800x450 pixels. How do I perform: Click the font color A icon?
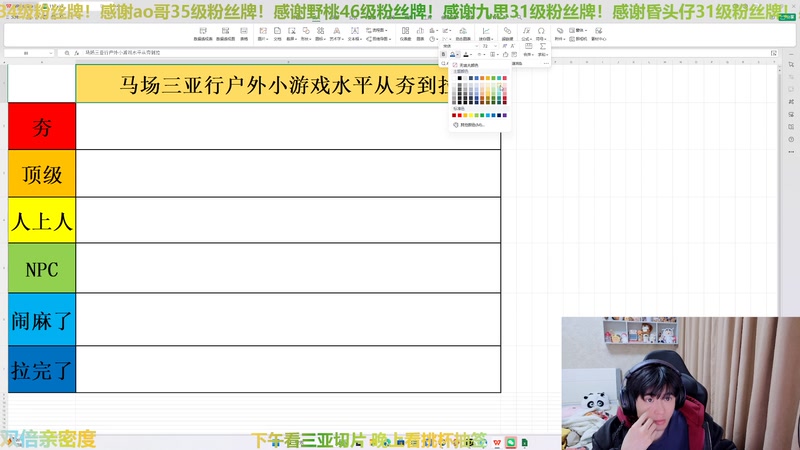pos(466,55)
